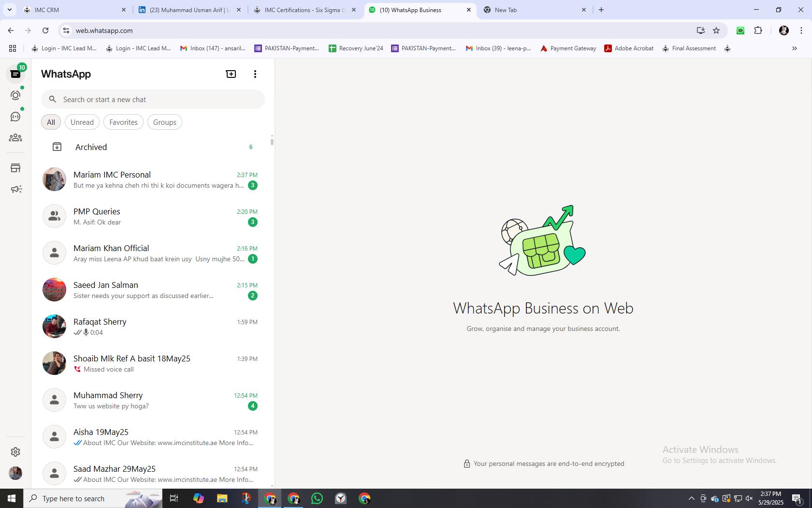The image size is (812, 508).
Task: Select the Groups chat filter
Action: (164, 122)
